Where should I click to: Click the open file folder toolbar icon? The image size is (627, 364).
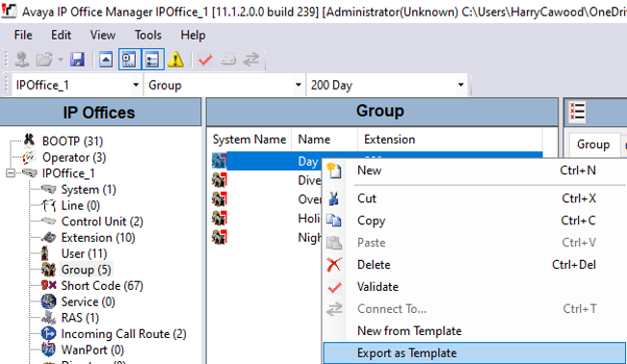click(x=44, y=60)
